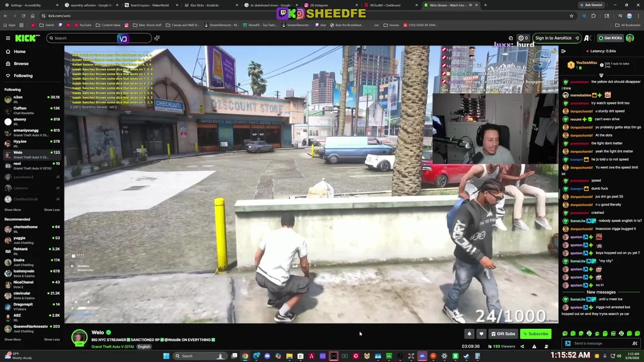This screenshot has width=644, height=362.
Task: Click the Get KICKs button
Action: [610, 38]
